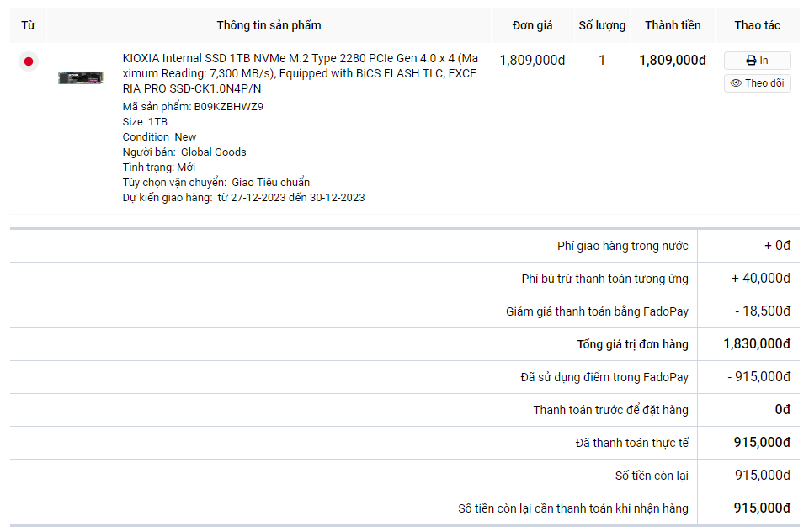Click the "Từ" column header
Image resolution: width=809 pixels, height=532 pixels.
point(29,25)
